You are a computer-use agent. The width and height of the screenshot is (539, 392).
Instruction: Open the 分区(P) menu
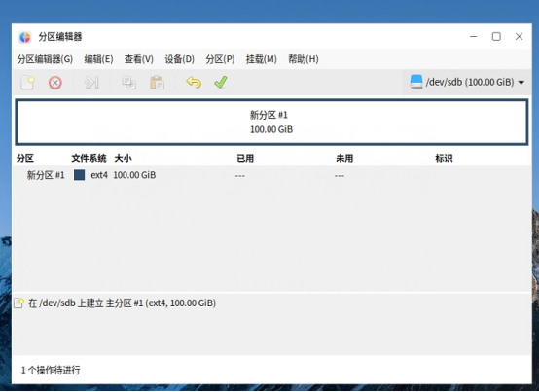220,59
